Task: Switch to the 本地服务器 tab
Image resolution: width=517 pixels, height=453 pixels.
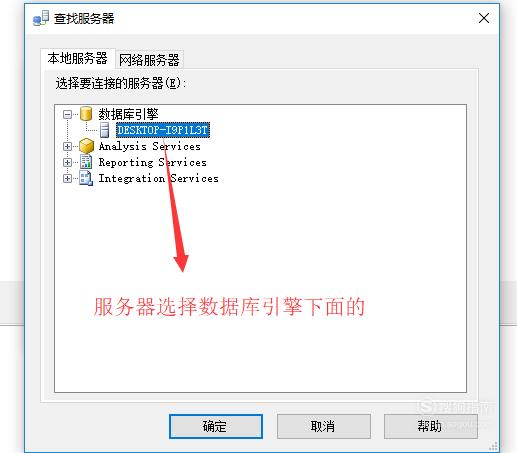Action: click(x=78, y=59)
